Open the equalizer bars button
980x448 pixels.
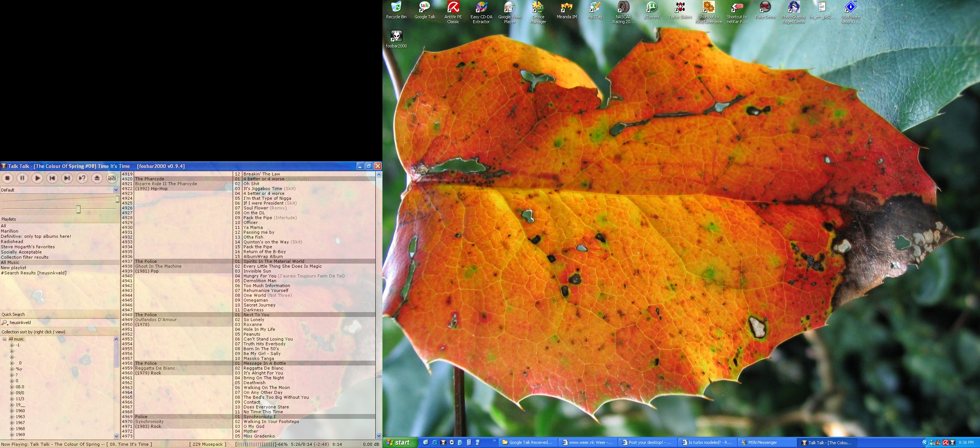coord(112,178)
